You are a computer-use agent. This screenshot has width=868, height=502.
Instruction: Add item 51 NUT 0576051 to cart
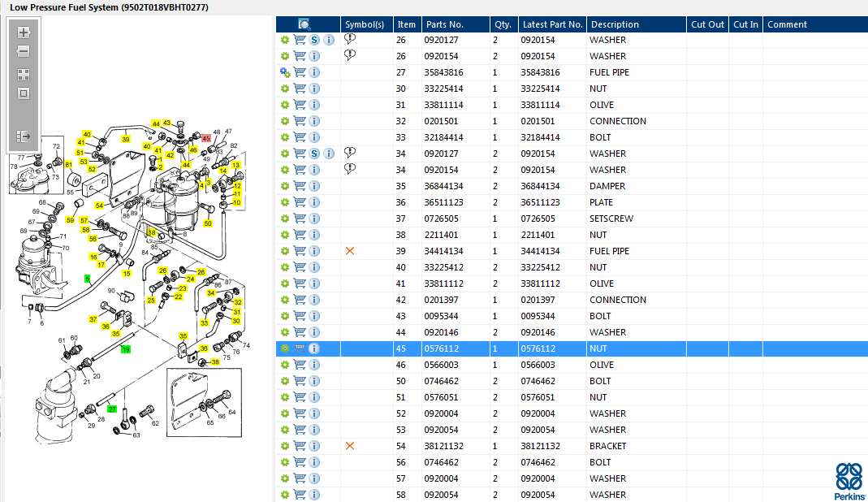(x=300, y=397)
